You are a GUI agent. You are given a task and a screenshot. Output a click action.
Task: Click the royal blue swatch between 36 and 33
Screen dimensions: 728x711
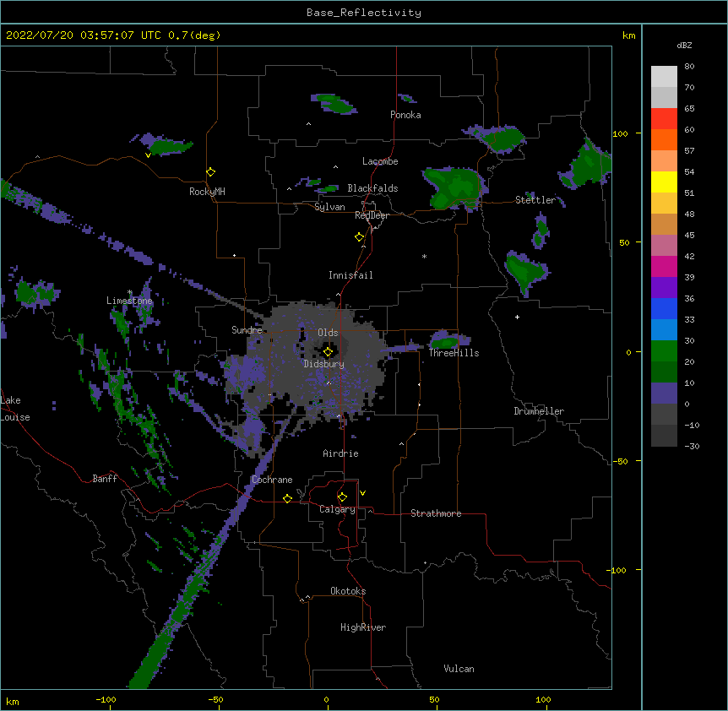[x=664, y=308]
